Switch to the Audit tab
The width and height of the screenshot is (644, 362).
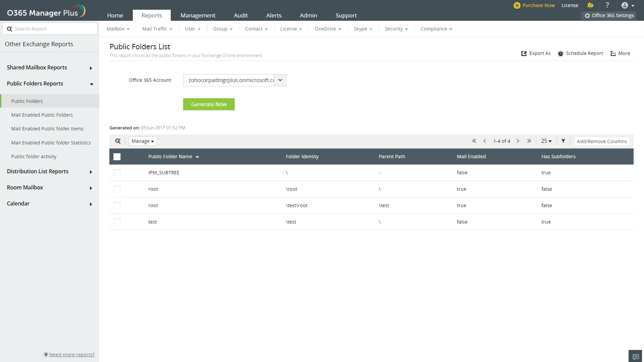pos(240,15)
